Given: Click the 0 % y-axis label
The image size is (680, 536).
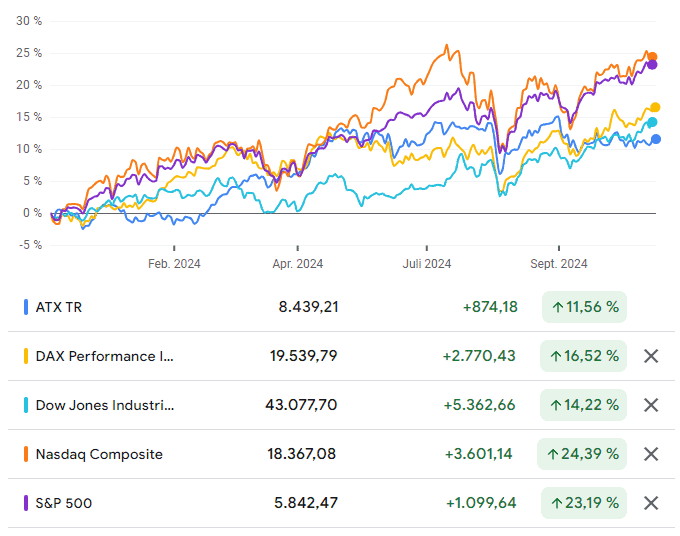Looking at the screenshot, I should tap(33, 213).
